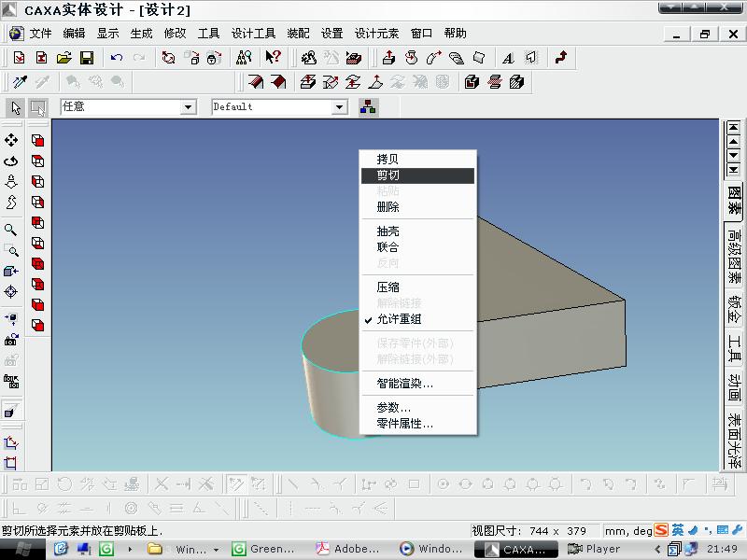Undo the last action with the arrow icon
The image size is (747, 560).
coord(116,58)
